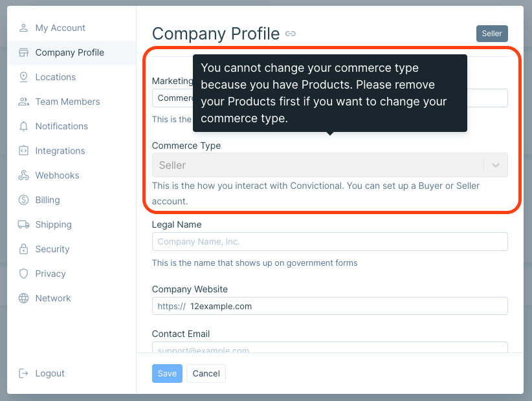
Task: Click the Team Members people icon
Action: [24, 102]
